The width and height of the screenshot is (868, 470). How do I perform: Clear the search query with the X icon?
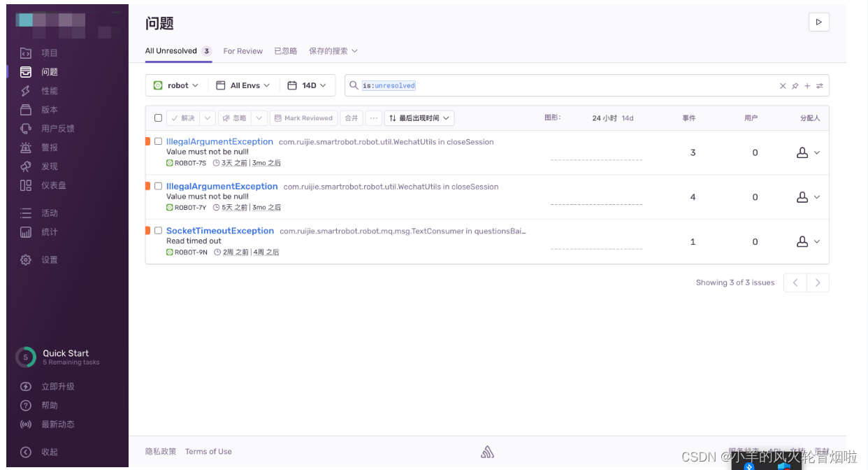(783, 86)
